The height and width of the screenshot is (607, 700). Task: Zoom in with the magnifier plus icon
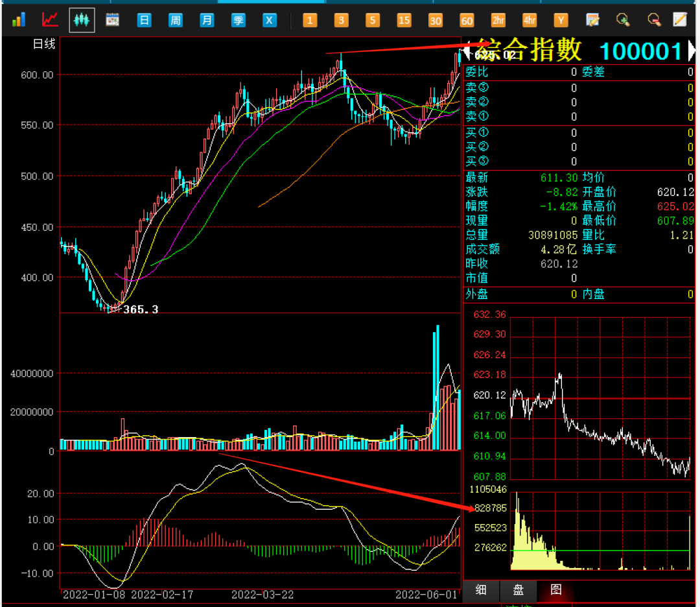[x=623, y=19]
